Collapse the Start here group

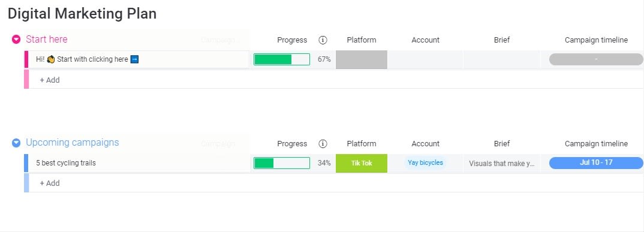click(x=16, y=40)
